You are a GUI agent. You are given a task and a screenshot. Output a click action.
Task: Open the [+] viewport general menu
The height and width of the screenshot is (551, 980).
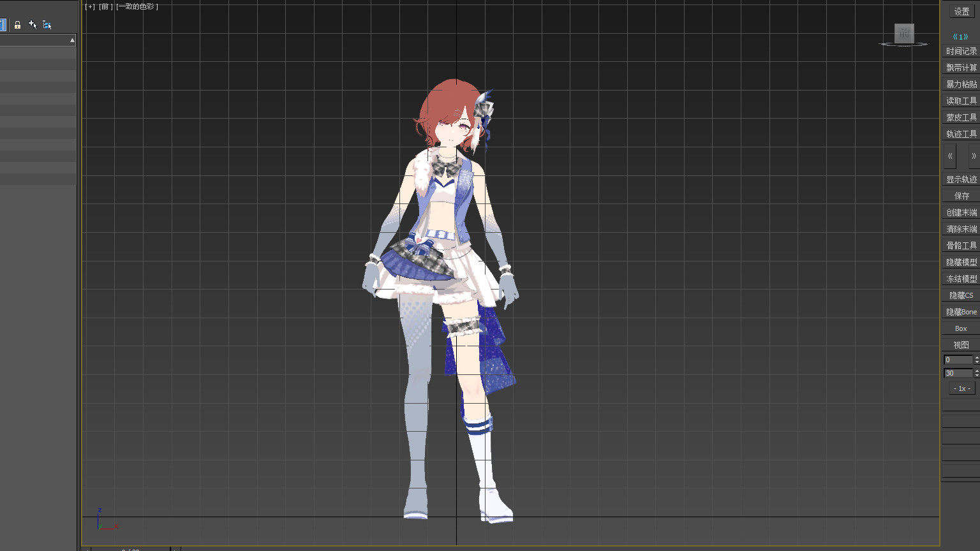click(89, 7)
